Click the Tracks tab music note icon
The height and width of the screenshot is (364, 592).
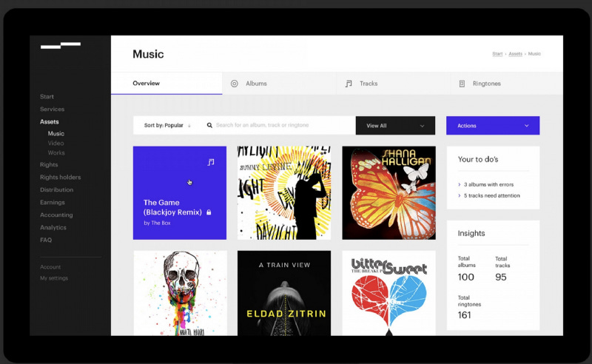point(349,84)
